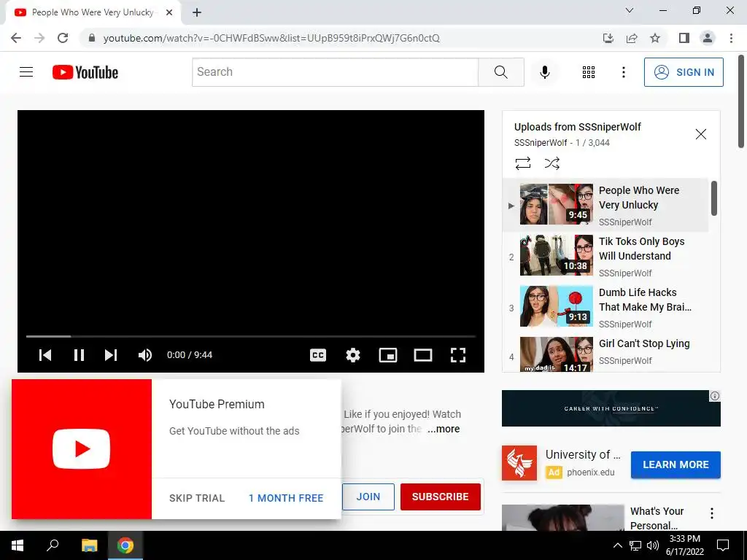Click the SIGN IN button
This screenshot has width=747, height=560.
pos(684,72)
